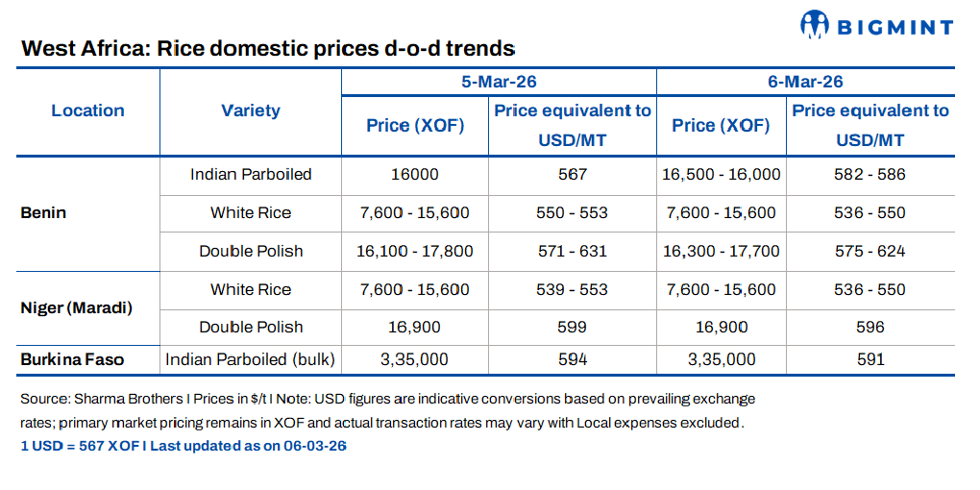Click the Variety column header
The width and height of the screenshot is (980, 490).
251,110
